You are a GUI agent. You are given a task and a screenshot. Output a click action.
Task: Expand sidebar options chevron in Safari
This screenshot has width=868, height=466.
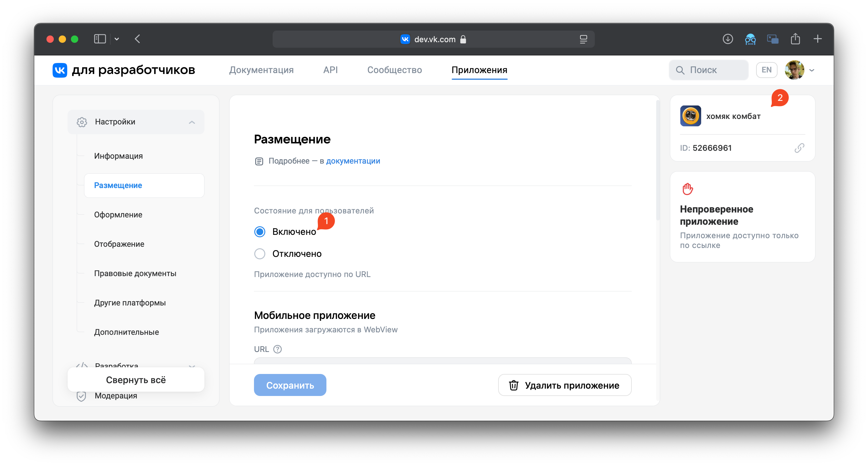click(x=116, y=39)
